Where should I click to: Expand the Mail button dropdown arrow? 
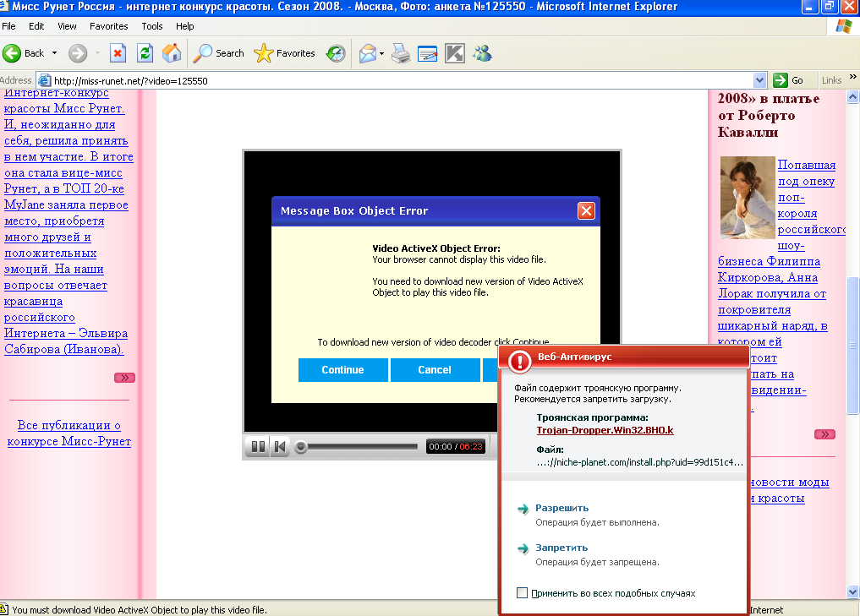pyautogui.click(x=381, y=53)
